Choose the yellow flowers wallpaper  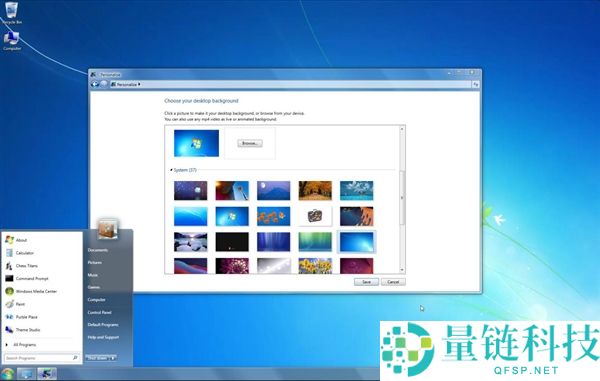click(x=315, y=266)
